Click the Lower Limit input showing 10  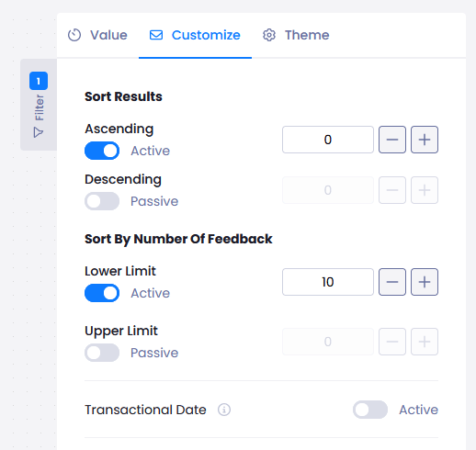tap(328, 282)
